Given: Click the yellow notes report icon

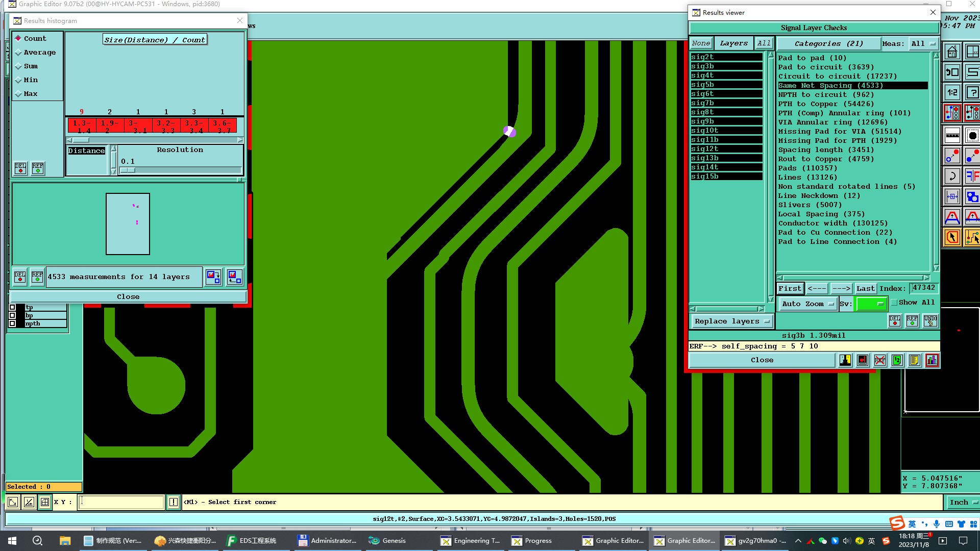Looking at the screenshot, I should 914,360.
